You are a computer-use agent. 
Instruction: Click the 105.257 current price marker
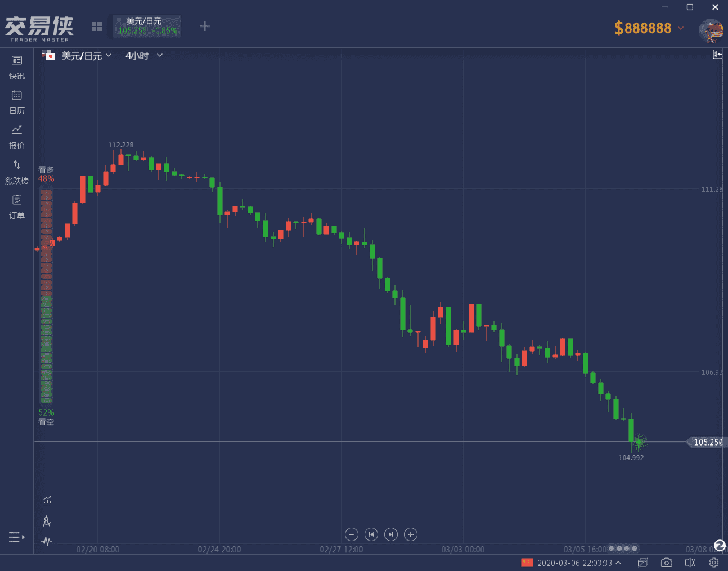(707, 442)
